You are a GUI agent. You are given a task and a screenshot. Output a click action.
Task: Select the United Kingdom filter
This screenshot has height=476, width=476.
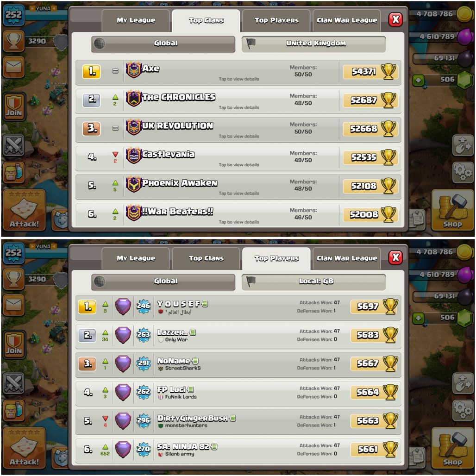tap(313, 44)
